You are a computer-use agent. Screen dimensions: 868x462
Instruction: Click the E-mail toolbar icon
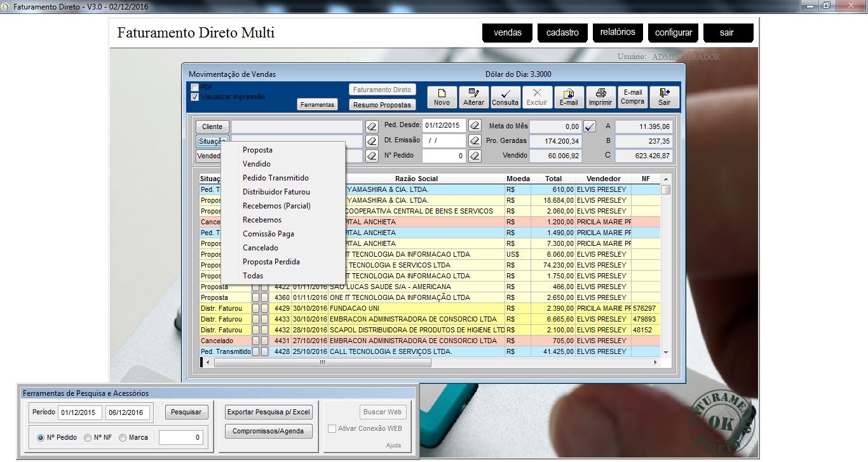pyautogui.click(x=569, y=93)
